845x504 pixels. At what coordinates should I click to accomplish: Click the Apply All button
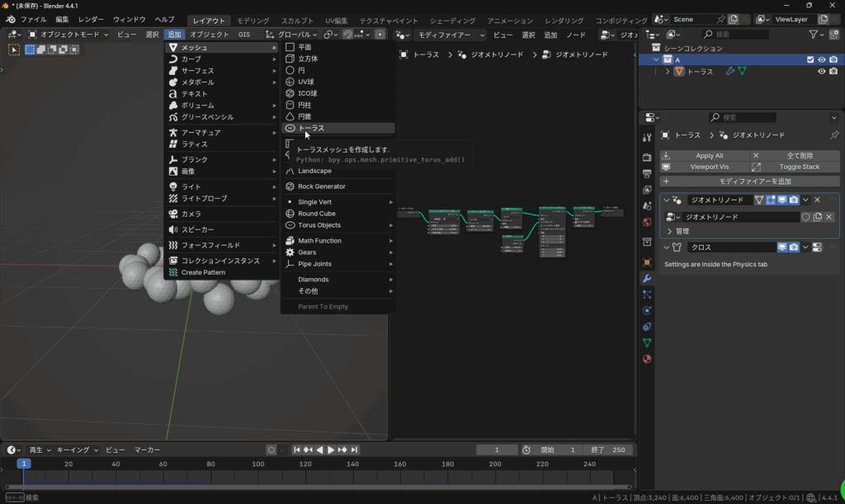pyautogui.click(x=704, y=156)
